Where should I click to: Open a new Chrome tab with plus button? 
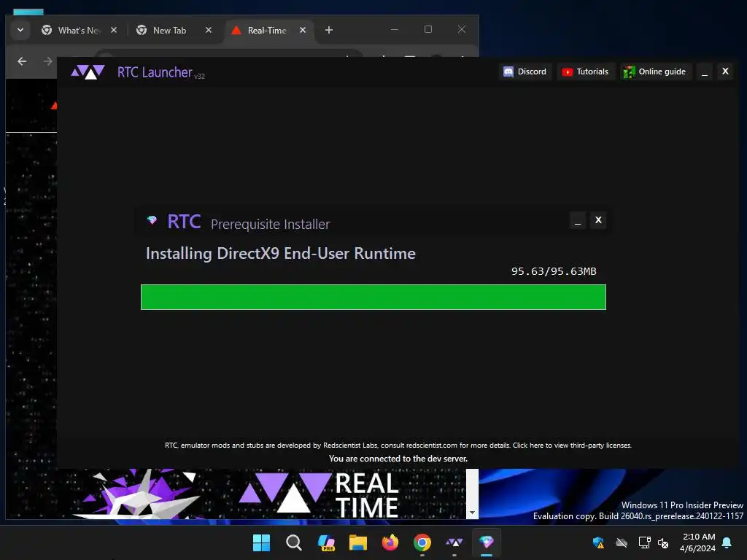[x=329, y=30]
